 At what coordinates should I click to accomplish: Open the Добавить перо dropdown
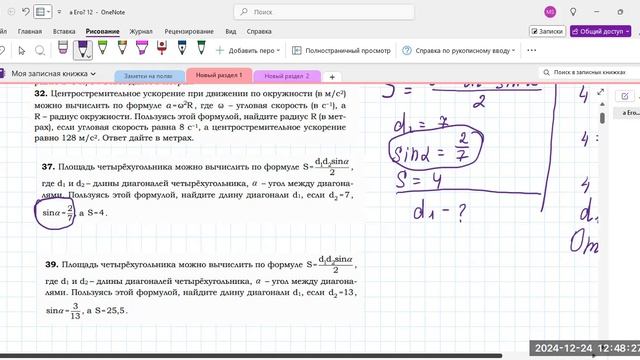click(248, 51)
